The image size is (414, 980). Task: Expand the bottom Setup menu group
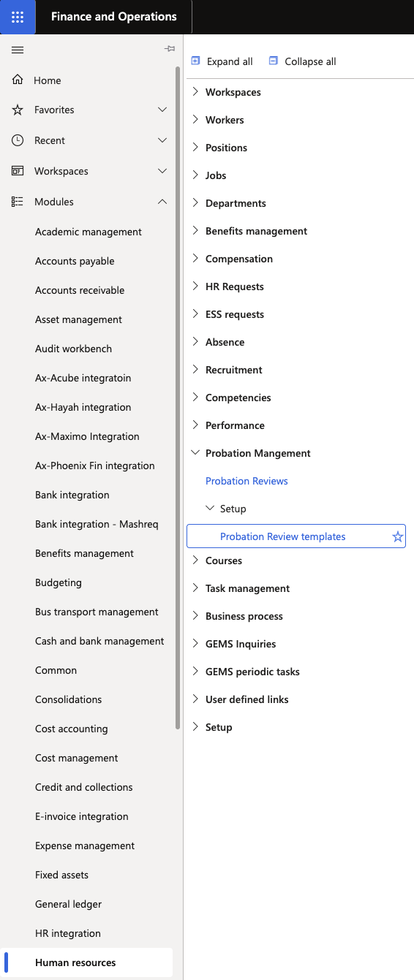pyautogui.click(x=195, y=727)
